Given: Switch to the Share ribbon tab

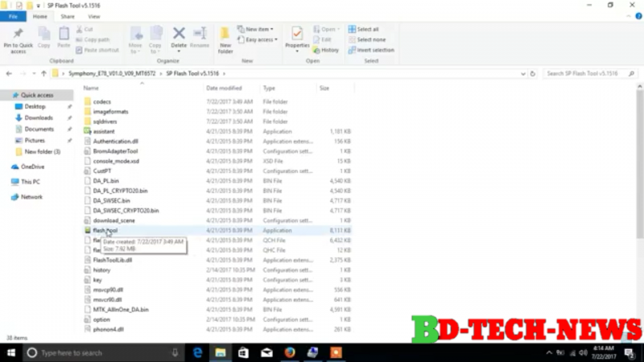Looking at the screenshot, I should [x=68, y=16].
